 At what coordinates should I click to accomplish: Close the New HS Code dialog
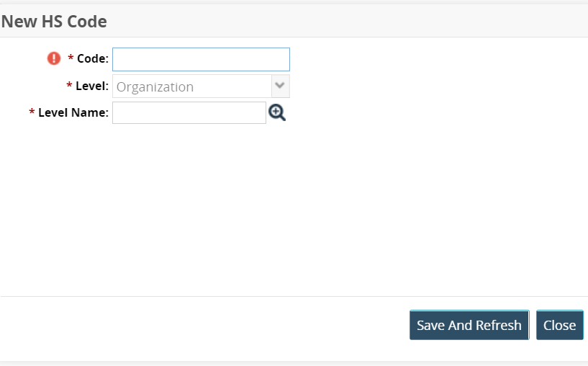click(559, 325)
